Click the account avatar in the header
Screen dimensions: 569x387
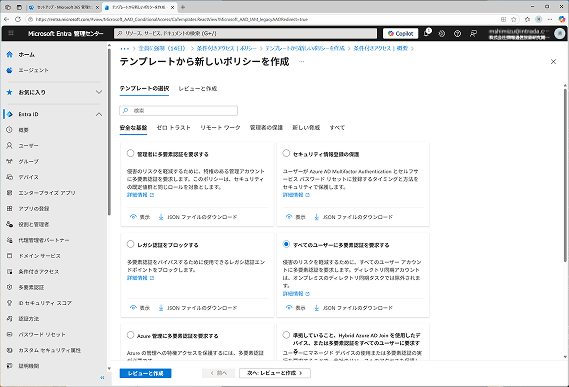click(x=560, y=33)
